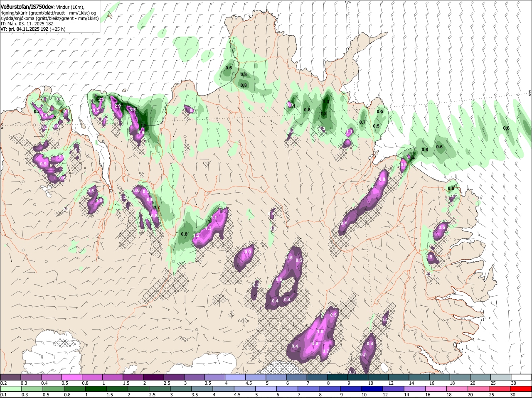The width and height of the screenshot is (532, 398).
Task: Pick upper legend swatch between 20 and 25
Action: click(480, 377)
